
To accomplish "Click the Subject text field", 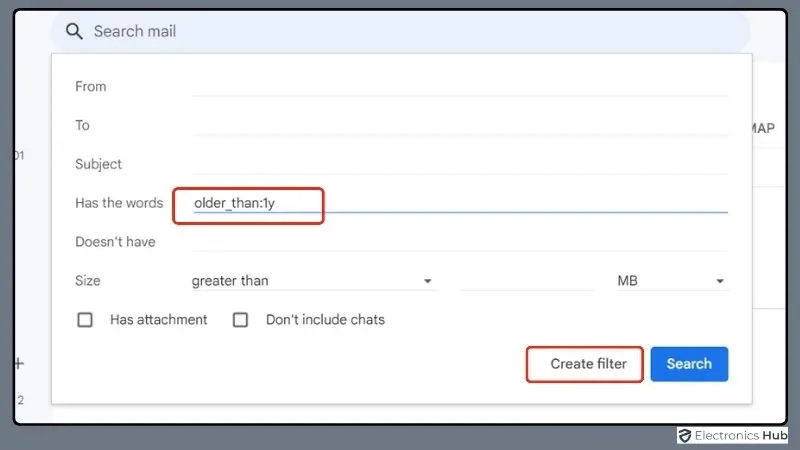I will (x=460, y=164).
